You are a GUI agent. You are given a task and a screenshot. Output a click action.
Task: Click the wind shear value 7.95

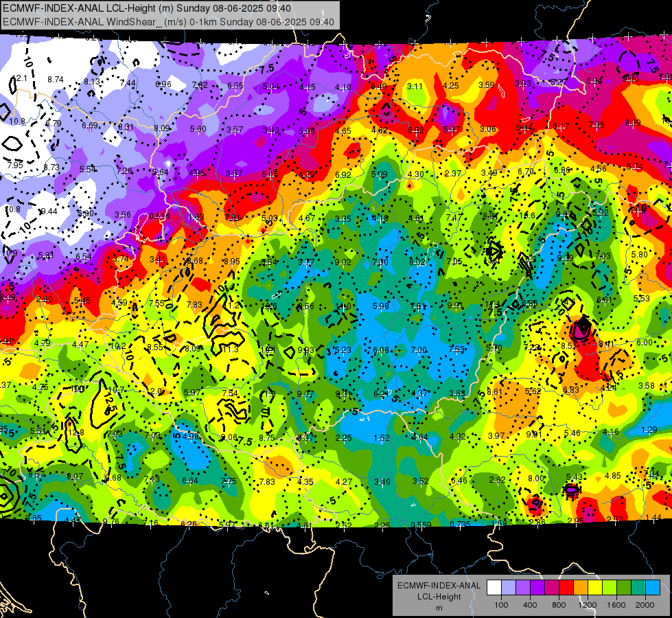(x=15, y=165)
